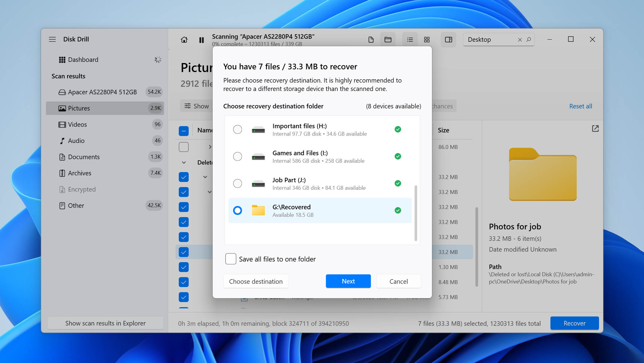Screen dimensions: 644x363
Task: Click the Reset all link
Action: point(580,106)
